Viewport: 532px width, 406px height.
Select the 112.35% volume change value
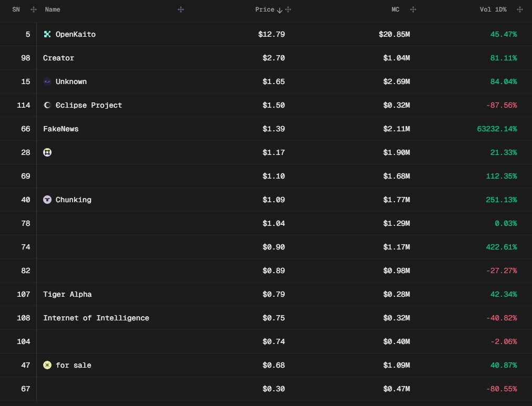[x=502, y=176]
